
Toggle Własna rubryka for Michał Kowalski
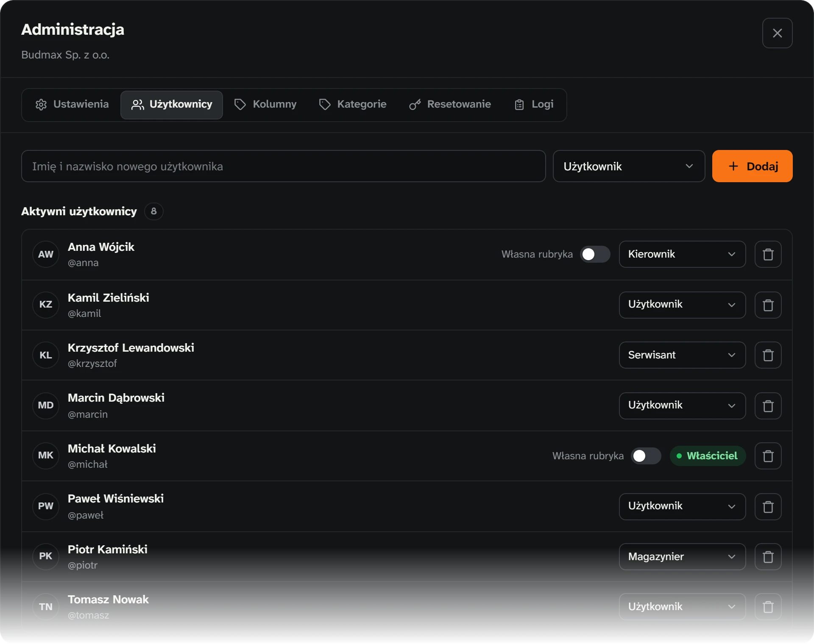[x=646, y=456]
